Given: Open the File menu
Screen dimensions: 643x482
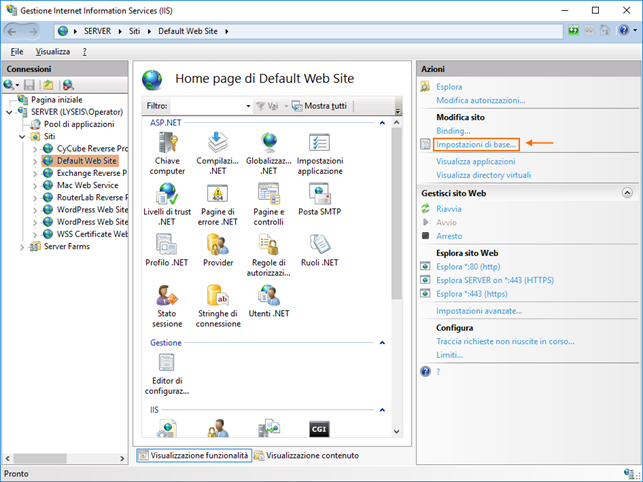Looking at the screenshot, I should coord(17,52).
